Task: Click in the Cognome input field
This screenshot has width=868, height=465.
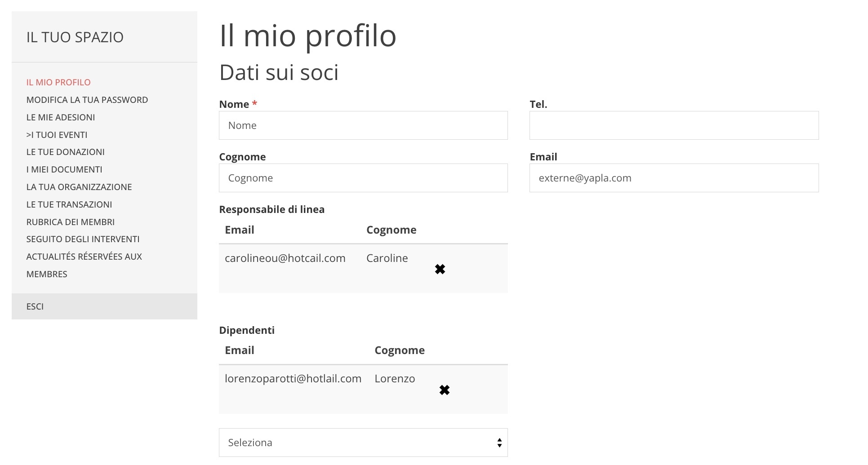Action: click(363, 178)
